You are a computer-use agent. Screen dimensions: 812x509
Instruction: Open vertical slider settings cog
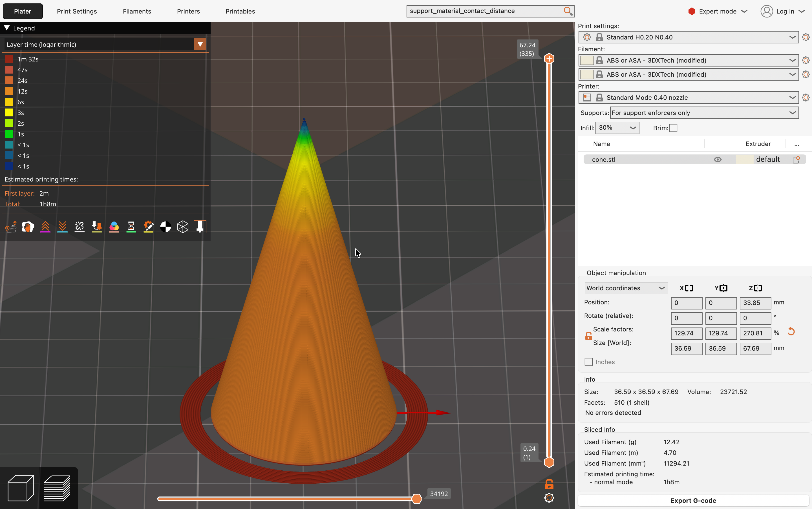549,497
